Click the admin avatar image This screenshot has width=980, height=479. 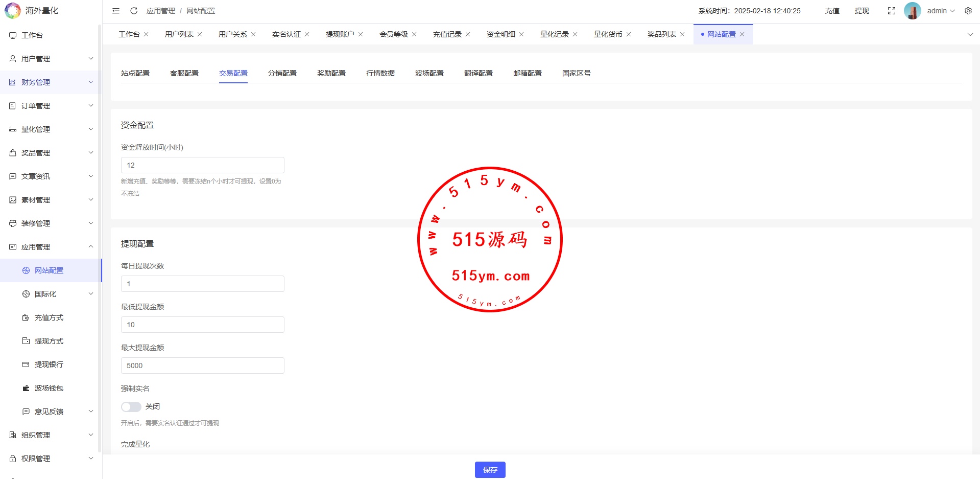[912, 11]
